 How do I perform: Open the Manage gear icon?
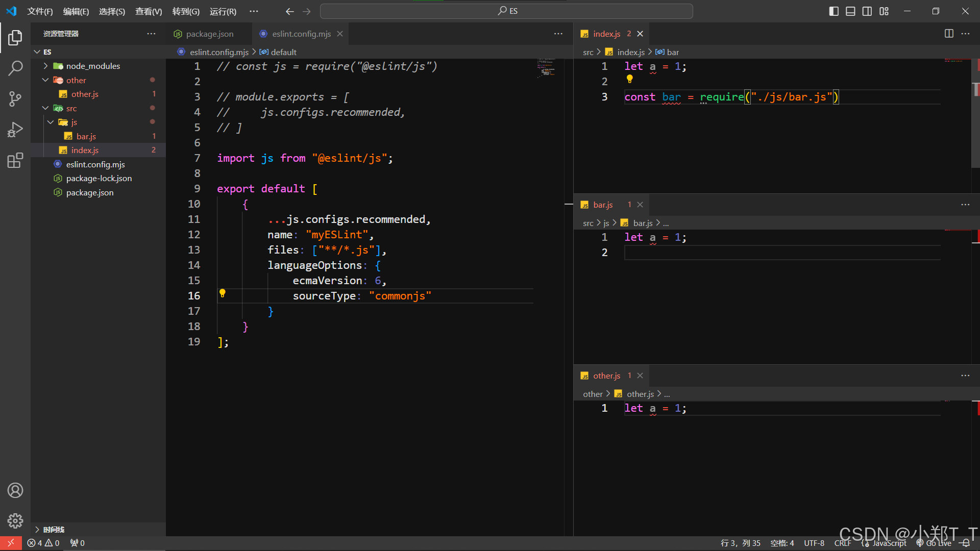pyautogui.click(x=15, y=521)
